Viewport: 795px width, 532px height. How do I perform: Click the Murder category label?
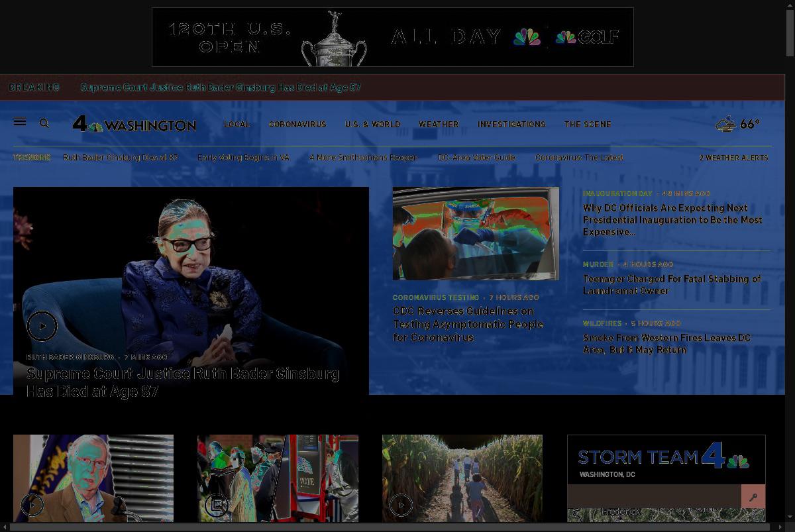click(598, 264)
